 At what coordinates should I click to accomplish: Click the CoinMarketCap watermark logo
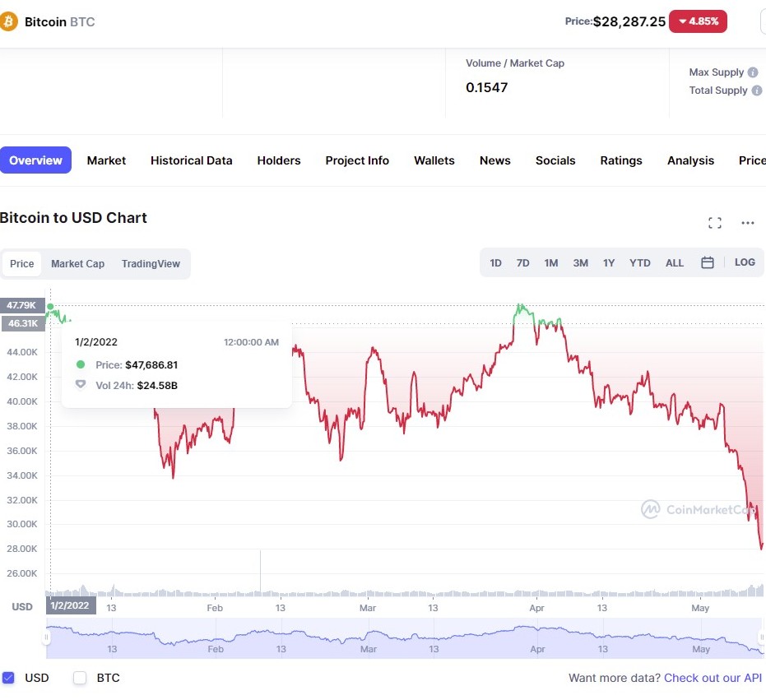click(651, 510)
